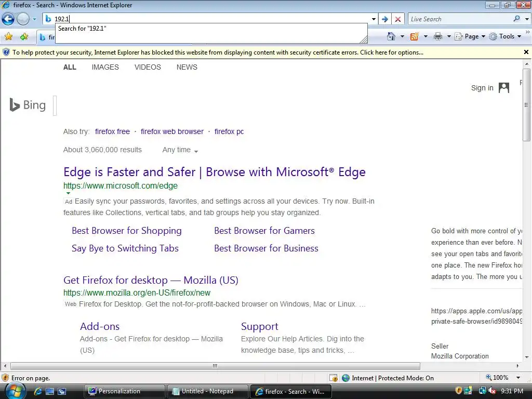The width and height of the screenshot is (532, 399).
Task: Launch Internet Explorer from Quick Launch
Action: (x=37, y=391)
